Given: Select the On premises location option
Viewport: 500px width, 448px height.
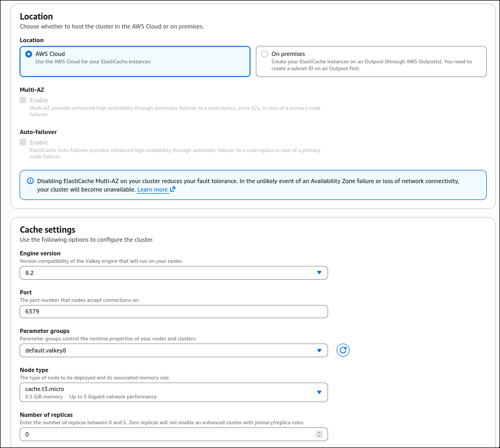Looking at the screenshot, I should click(264, 54).
